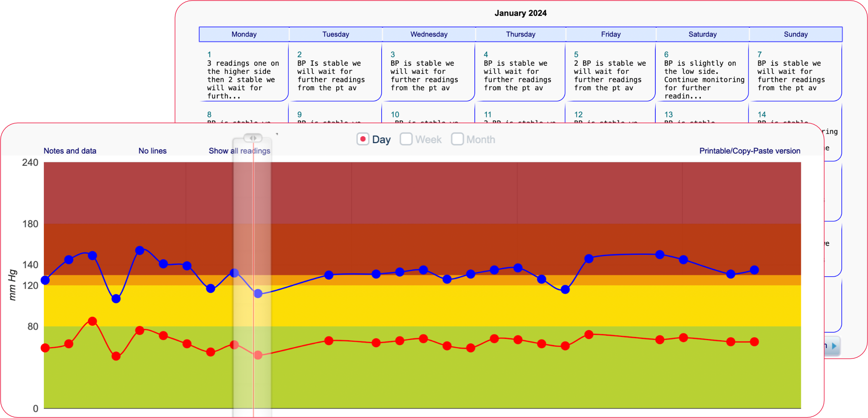The width and height of the screenshot is (868, 418).
Task: Click lowest blue systolic data point
Action: 116,298
